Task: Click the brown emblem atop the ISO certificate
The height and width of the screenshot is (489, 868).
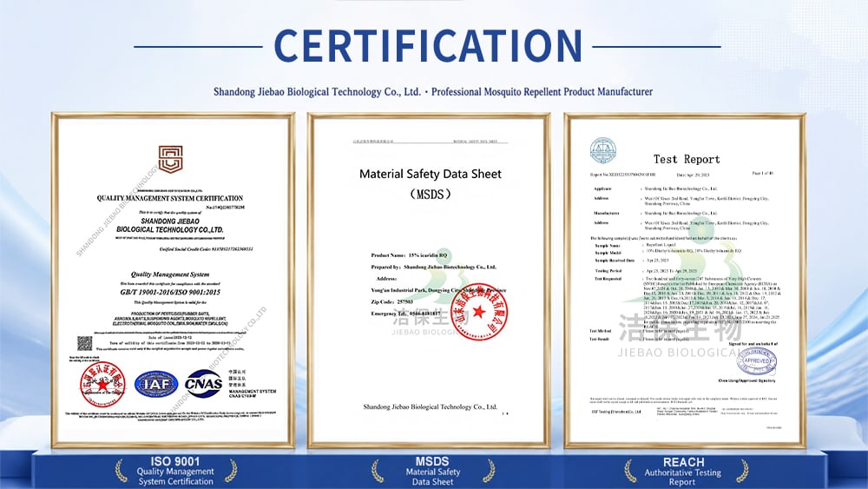Action: point(170,160)
